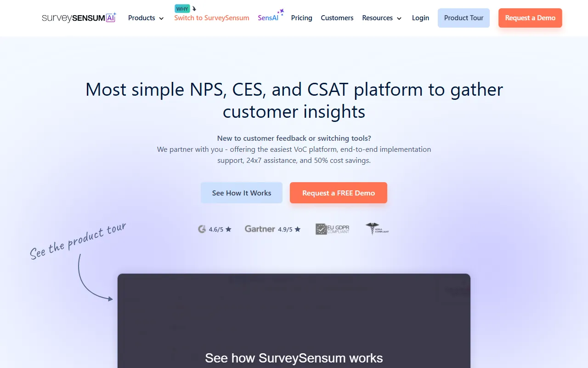The image size is (588, 368).
Task: Click the Gartner rating logo
Action: click(x=260, y=229)
